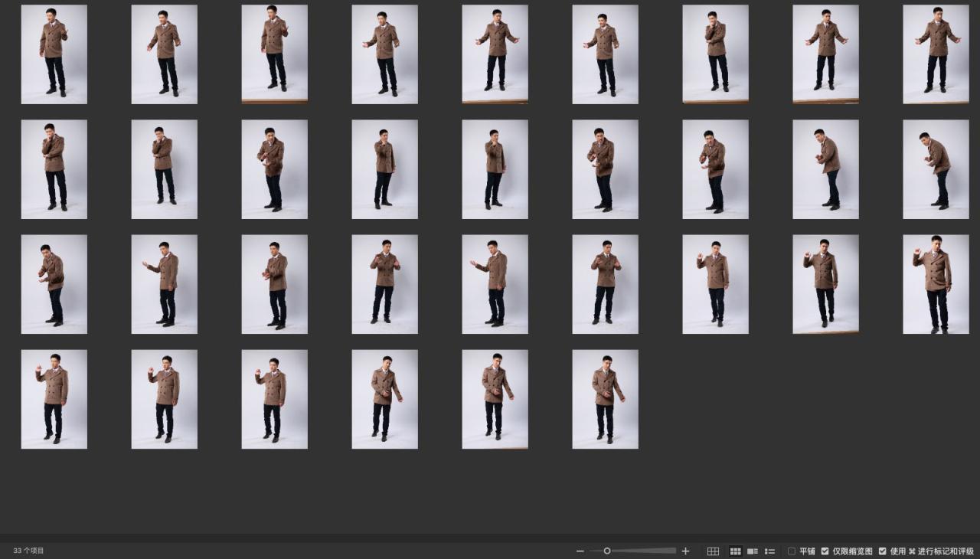The height and width of the screenshot is (559, 980).
Task: Select the fifth photo in the top row
Action: (495, 54)
